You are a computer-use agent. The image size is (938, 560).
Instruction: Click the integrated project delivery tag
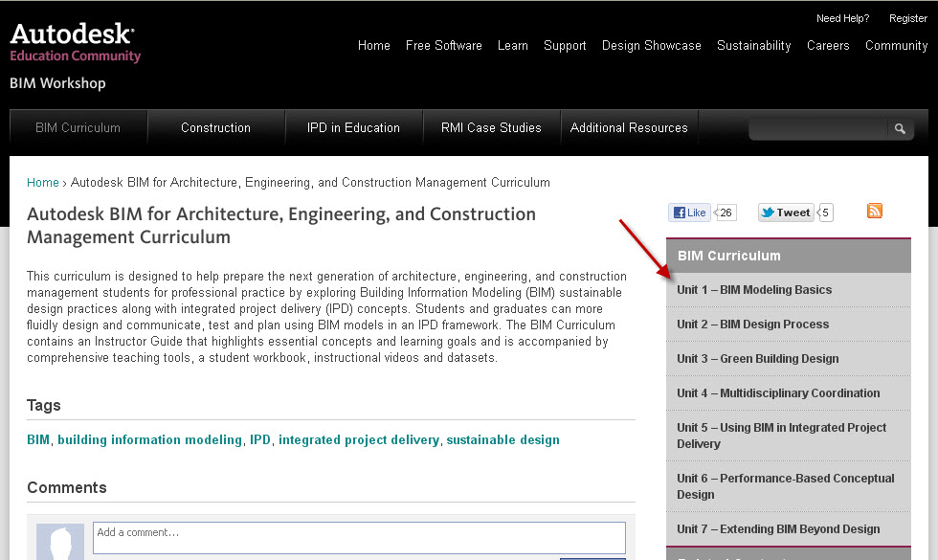click(359, 439)
